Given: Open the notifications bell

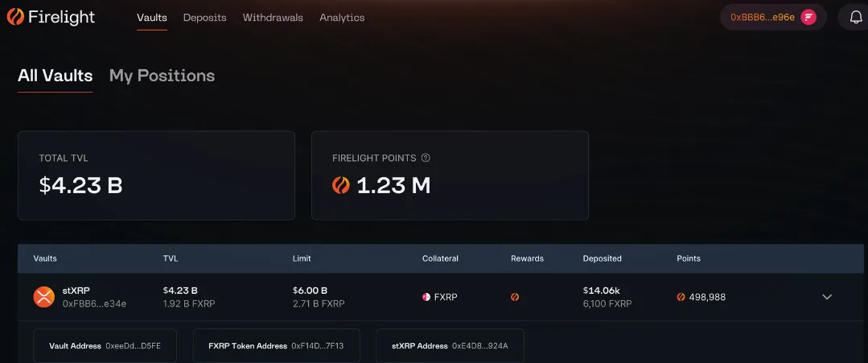Looking at the screenshot, I should point(855,17).
